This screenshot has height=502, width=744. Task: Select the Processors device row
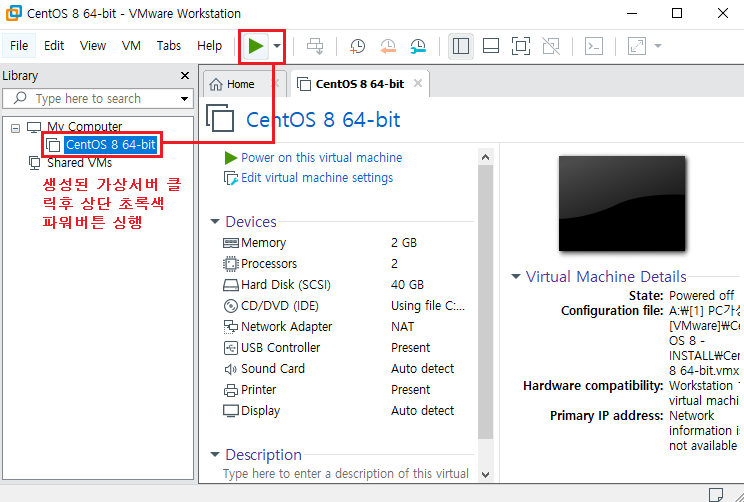(x=346, y=264)
